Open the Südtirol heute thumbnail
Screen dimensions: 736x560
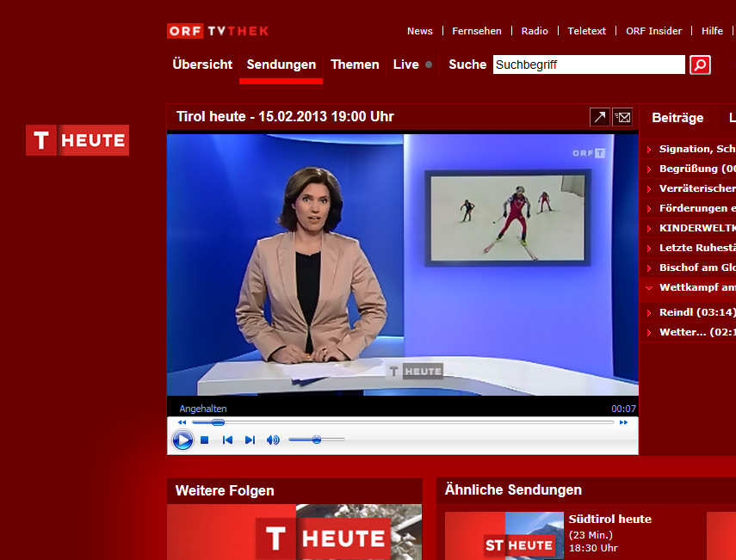click(x=504, y=536)
